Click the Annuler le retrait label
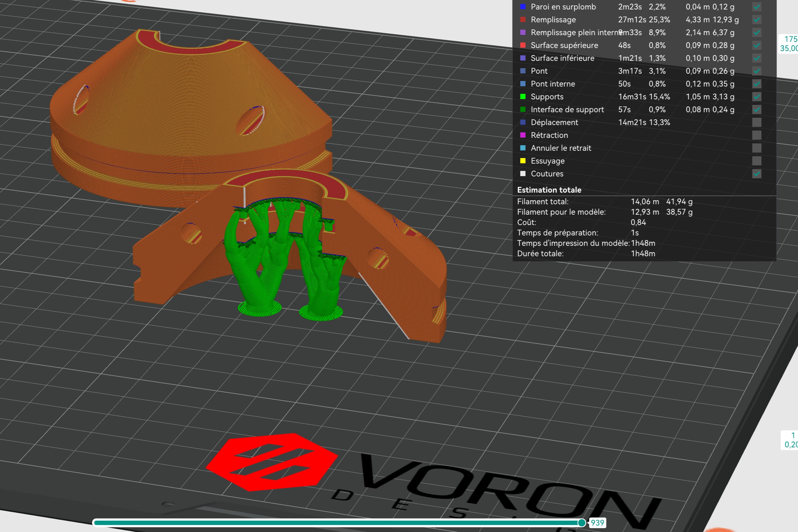 (x=561, y=148)
